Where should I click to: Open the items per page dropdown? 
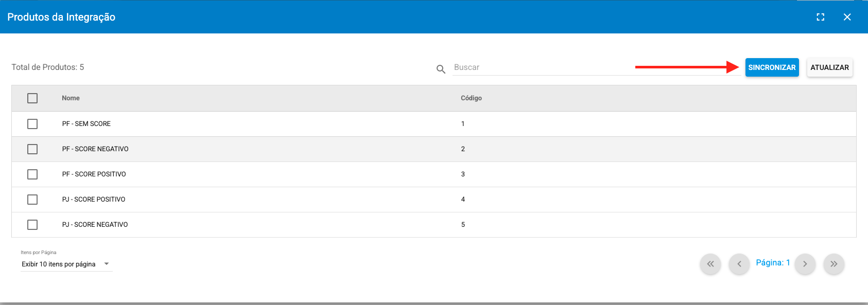(66, 264)
